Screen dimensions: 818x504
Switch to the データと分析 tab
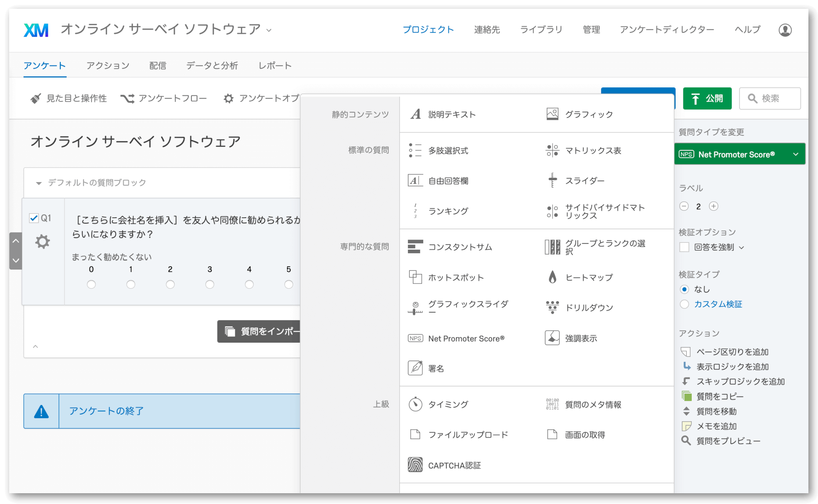click(212, 65)
